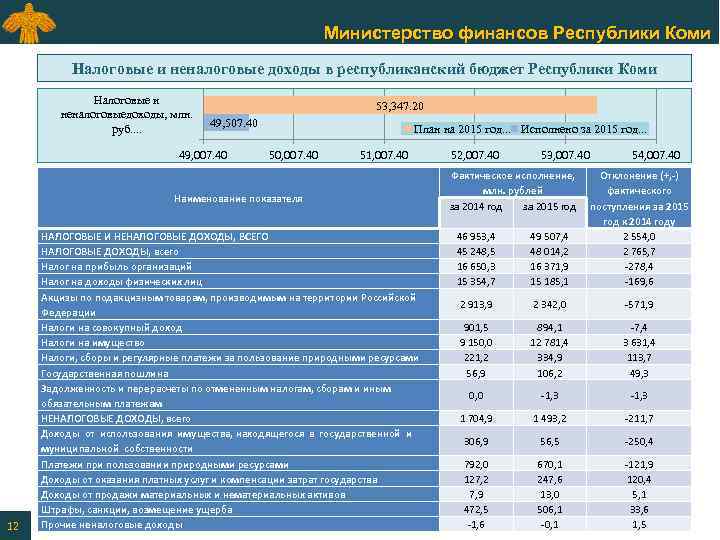Image resolution: width=720 pixels, height=540 pixels.
Task: Click the cell value 506,1
Action: point(549,510)
